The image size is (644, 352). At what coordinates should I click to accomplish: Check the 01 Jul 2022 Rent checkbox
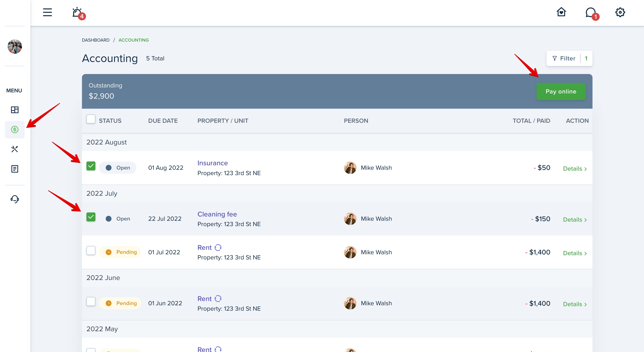(x=91, y=250)
